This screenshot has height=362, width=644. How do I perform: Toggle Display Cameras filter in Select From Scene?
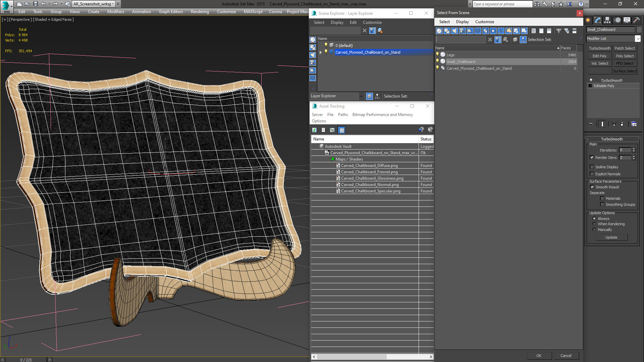coord(462,31)
